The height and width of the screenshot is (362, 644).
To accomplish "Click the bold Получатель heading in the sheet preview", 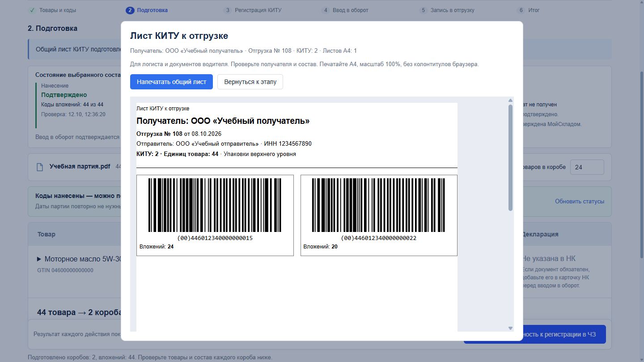I will 223,121.
